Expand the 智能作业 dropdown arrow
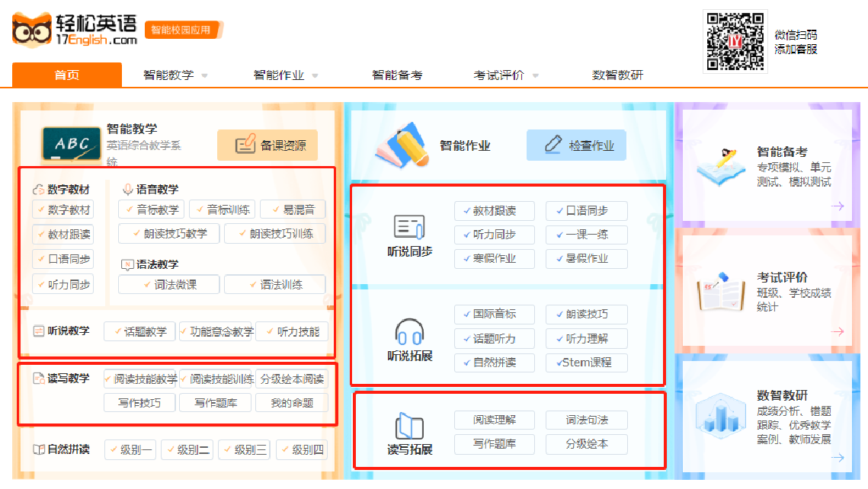 point(315,75)
